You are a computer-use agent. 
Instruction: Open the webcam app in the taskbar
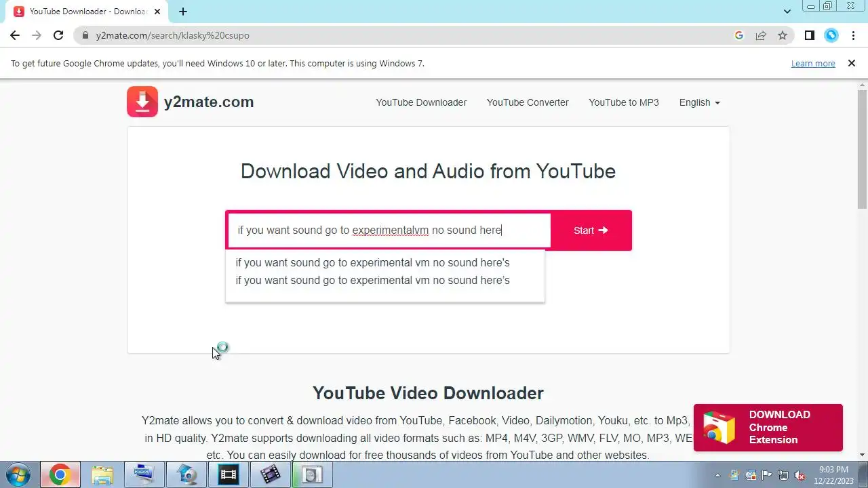pyautogui.click(x=186, y=474)
